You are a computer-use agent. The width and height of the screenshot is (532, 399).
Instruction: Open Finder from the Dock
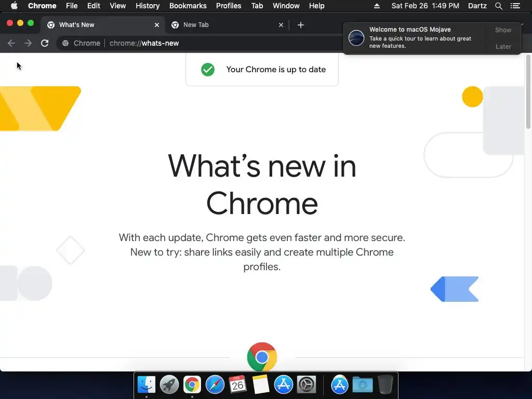click(146, 385)
